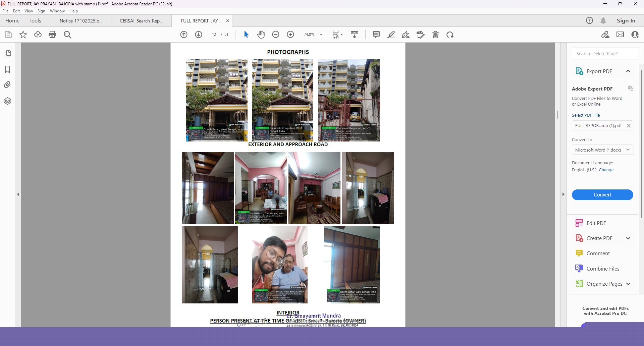The height and width of the screenshot is (346, 644).
Task: Open the Attachments panel
Action: 7,84
